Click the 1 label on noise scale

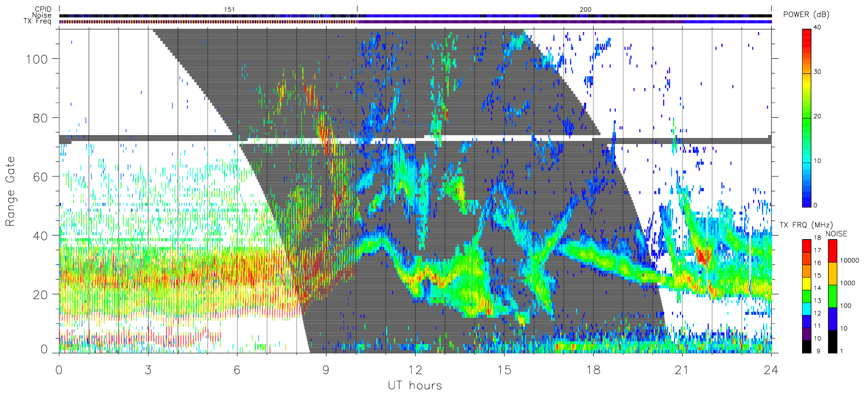click(x=842, y=351)
